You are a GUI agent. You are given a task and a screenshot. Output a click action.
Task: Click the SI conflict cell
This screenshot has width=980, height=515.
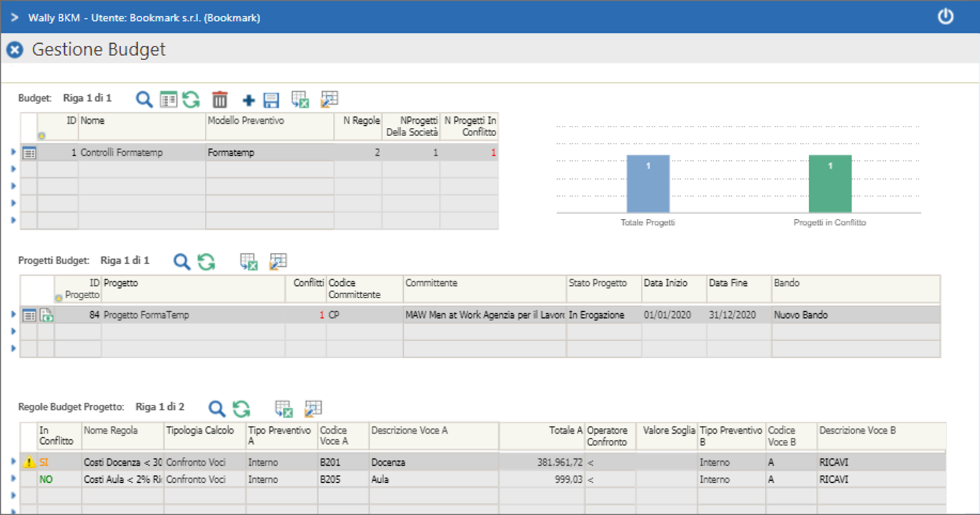(x=59, y=462)
